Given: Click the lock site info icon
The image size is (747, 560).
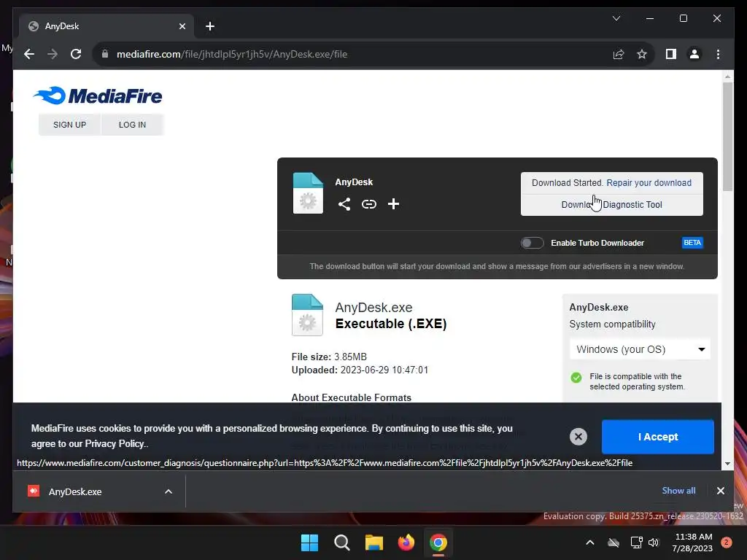Looking at the screenshot, I should pos(105,54).
